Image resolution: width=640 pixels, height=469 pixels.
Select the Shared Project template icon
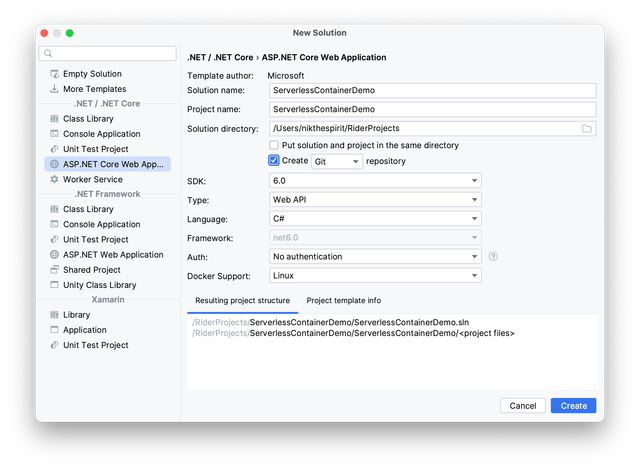pos(54,270)
